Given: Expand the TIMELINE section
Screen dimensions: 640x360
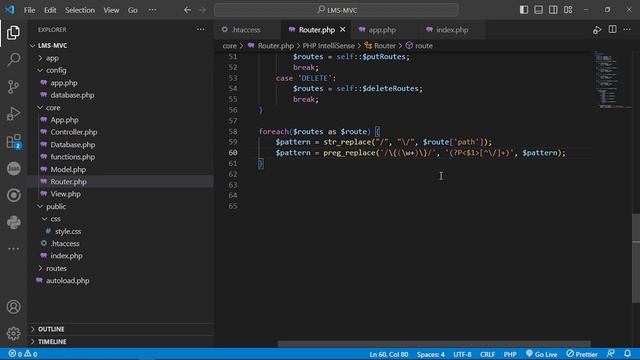Looking at the screenshot, I should click(x=121, y=342).
